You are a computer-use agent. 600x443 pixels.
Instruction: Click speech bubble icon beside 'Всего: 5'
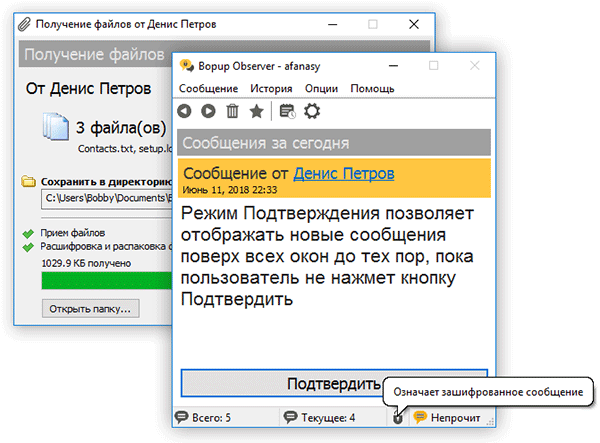tap(181, 417)
